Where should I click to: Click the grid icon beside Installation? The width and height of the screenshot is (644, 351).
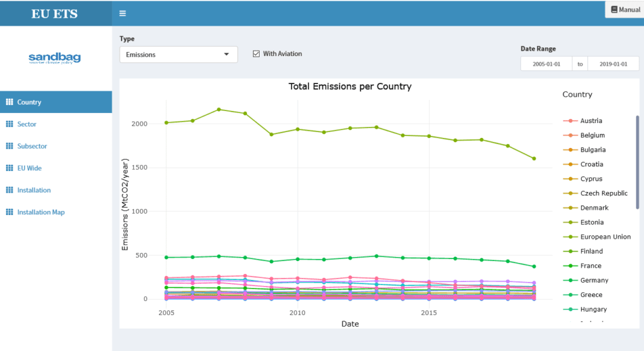pos(9,190)
